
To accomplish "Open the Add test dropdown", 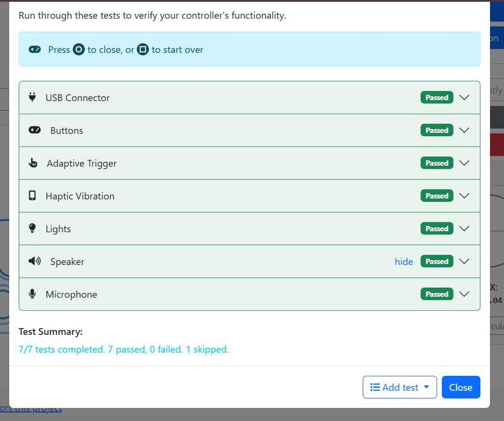I will (400, 387).
